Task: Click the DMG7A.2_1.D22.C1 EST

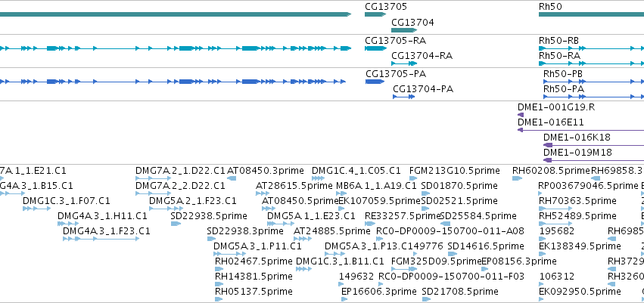Action: click(x=153, y=178)
